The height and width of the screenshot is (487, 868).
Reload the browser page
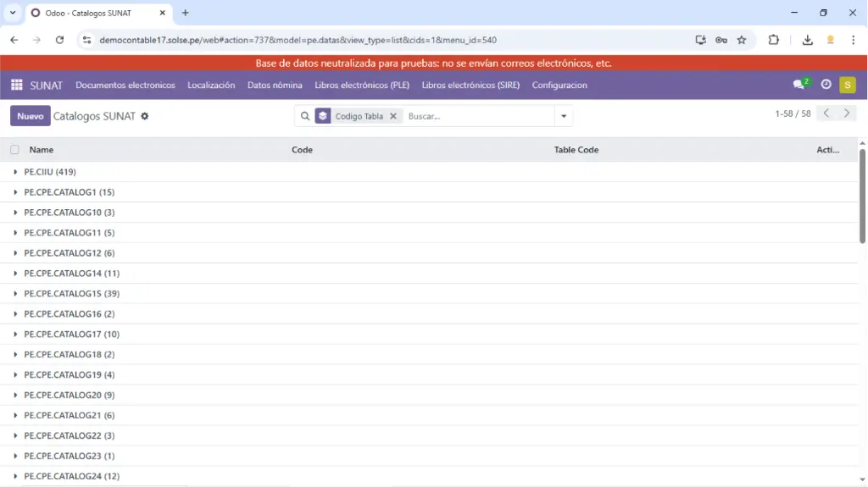click(59, 40)
